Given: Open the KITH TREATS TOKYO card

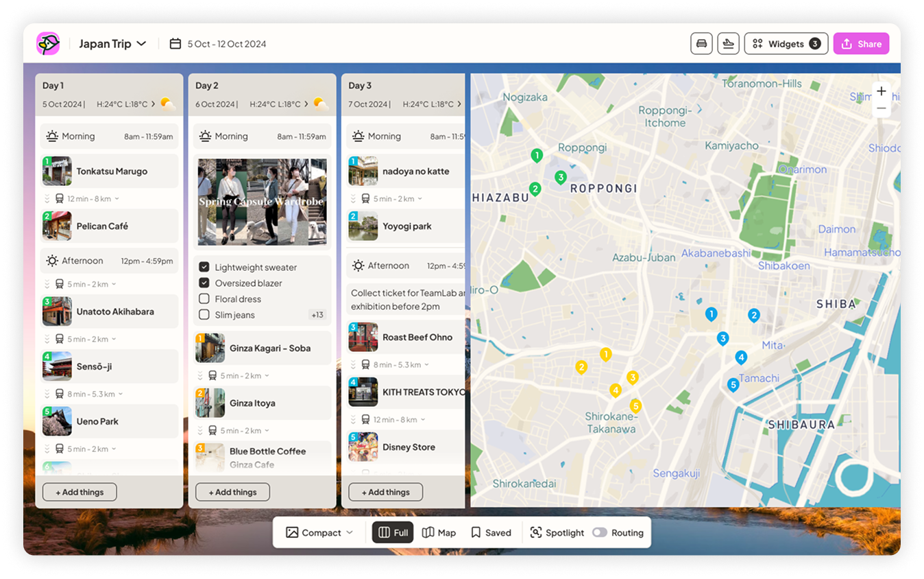Looking at the screenshot, I should point(406,392).
